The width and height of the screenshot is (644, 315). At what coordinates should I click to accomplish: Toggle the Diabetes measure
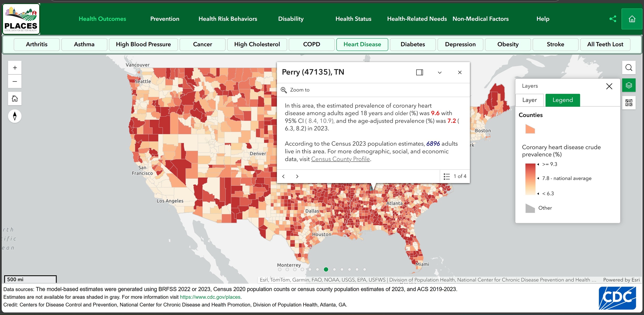pos(413,44)
